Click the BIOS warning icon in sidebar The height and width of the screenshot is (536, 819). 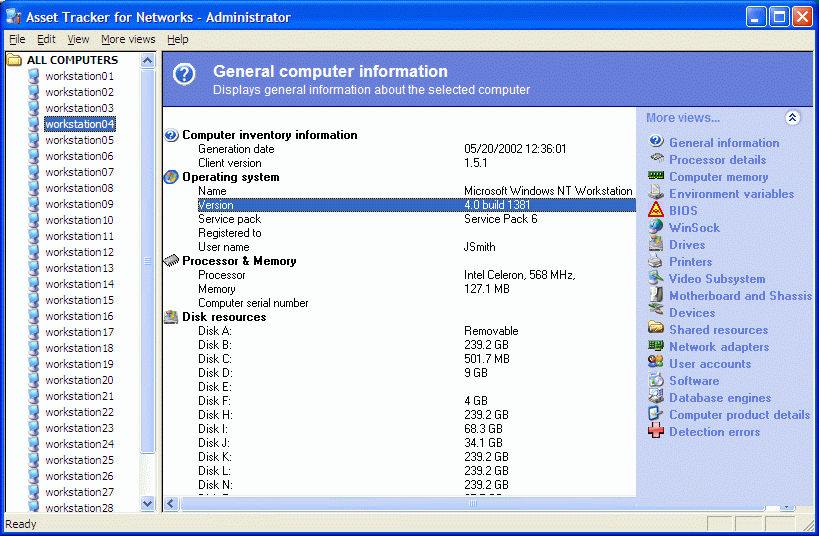656,210
